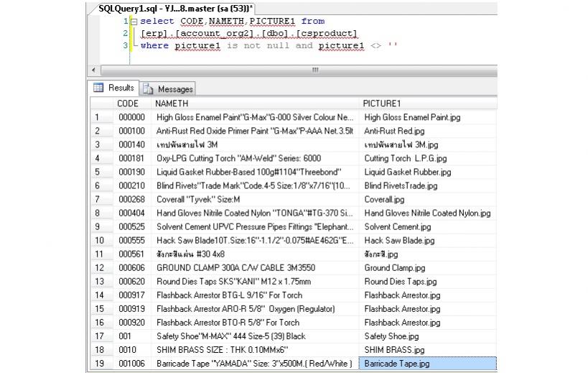Switch to the Results tab

(114, 88)
